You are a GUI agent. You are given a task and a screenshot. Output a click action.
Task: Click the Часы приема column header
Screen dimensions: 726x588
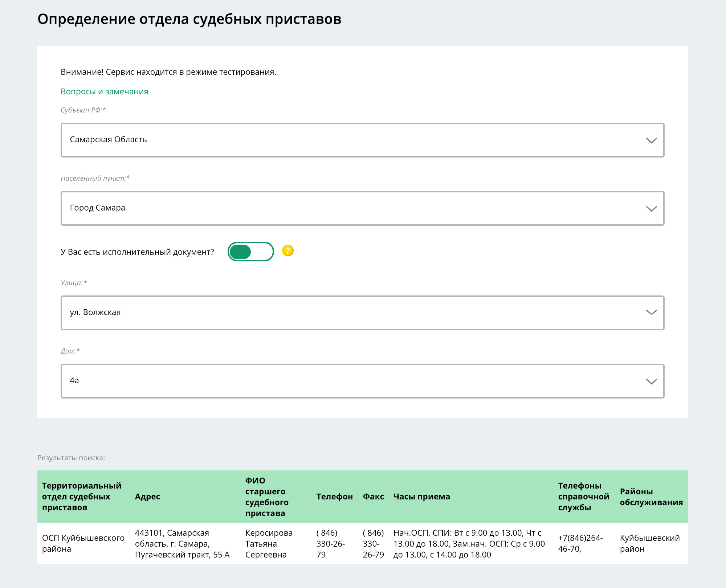(x=421, y=497)
